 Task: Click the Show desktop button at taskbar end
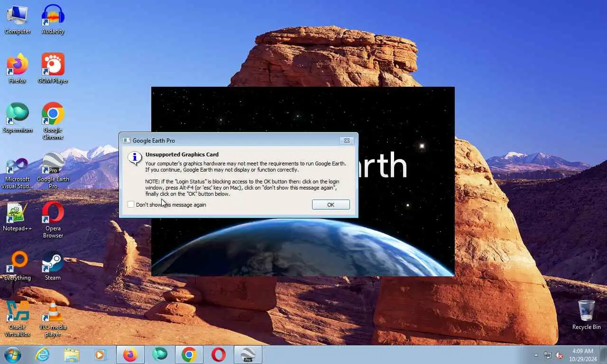coord(604,355)
